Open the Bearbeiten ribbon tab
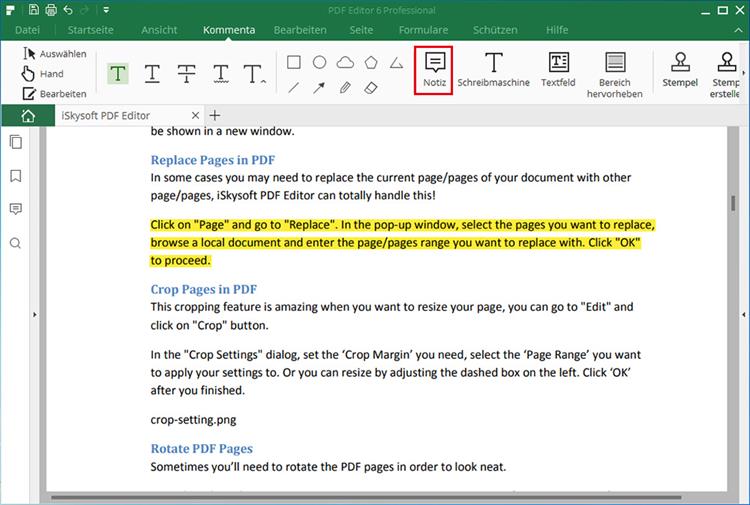The height and width of the screenshot is (505, 750). click(300, 30)
